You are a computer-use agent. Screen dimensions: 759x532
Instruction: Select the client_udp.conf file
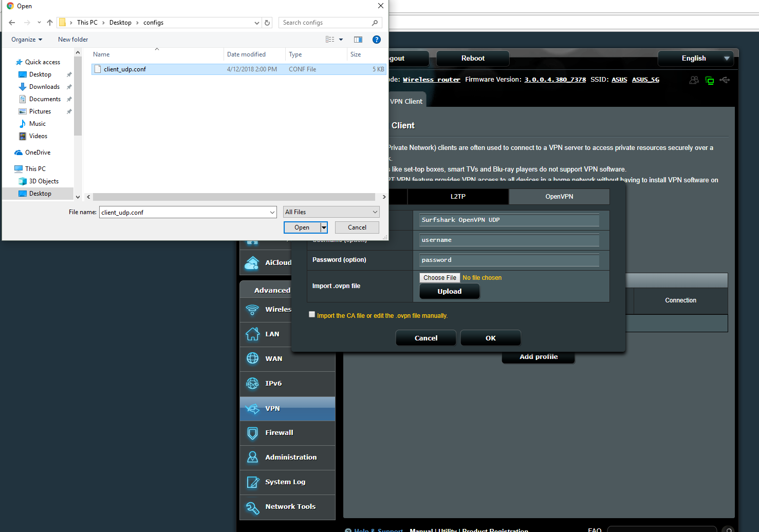125,69
